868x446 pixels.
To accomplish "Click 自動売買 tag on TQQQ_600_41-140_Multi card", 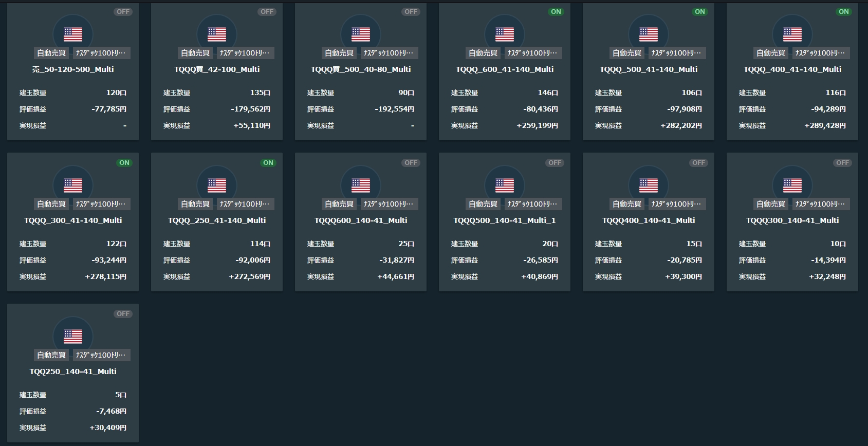I will [x=483, y=53].
